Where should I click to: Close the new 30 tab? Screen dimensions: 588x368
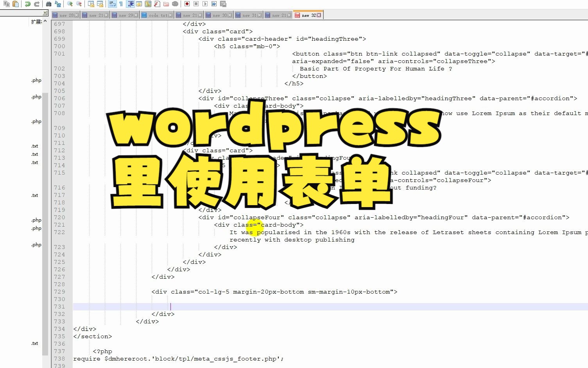(x=230, y=15)
